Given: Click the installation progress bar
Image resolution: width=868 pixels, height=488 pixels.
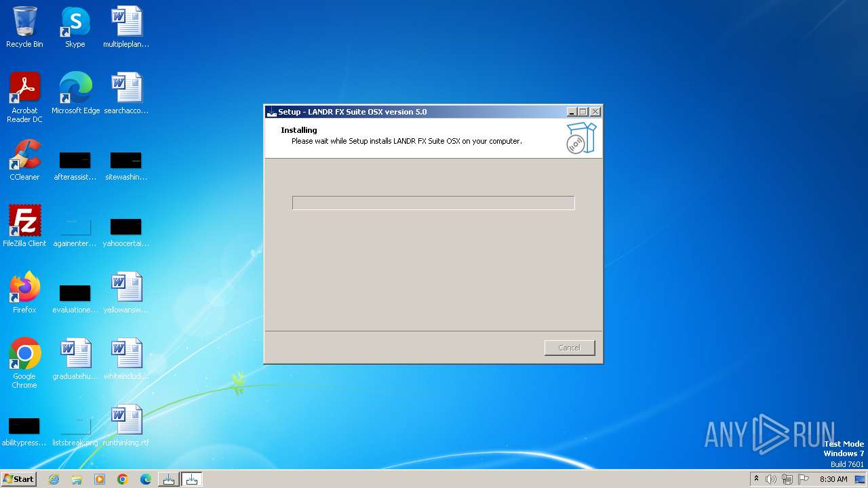Looking at the screenshot, I should (433, 203).
